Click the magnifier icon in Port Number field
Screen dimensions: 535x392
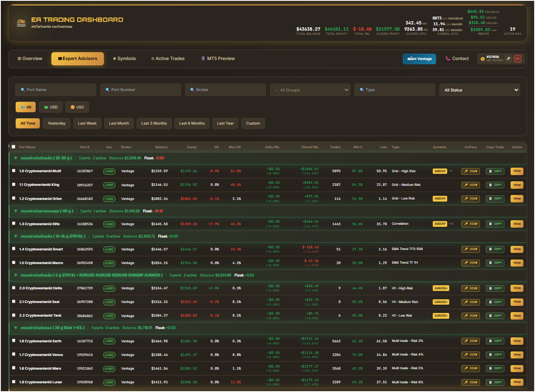click(x=107, y=90)
